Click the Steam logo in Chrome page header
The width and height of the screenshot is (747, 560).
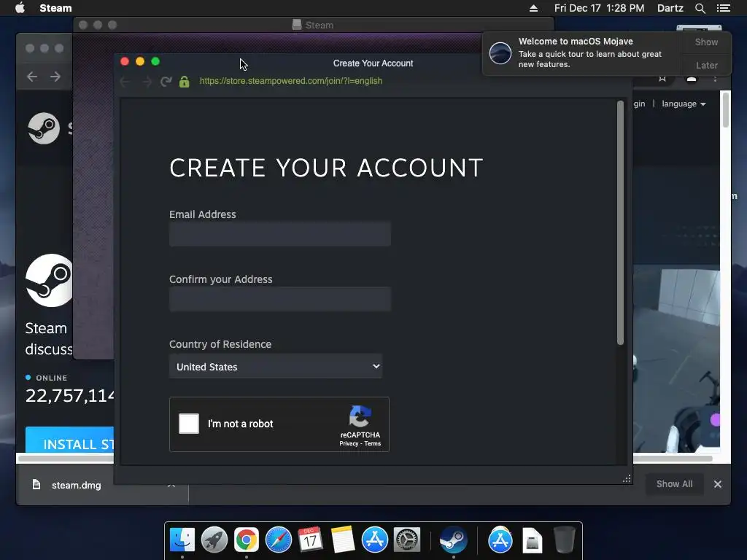pos(44,128)
